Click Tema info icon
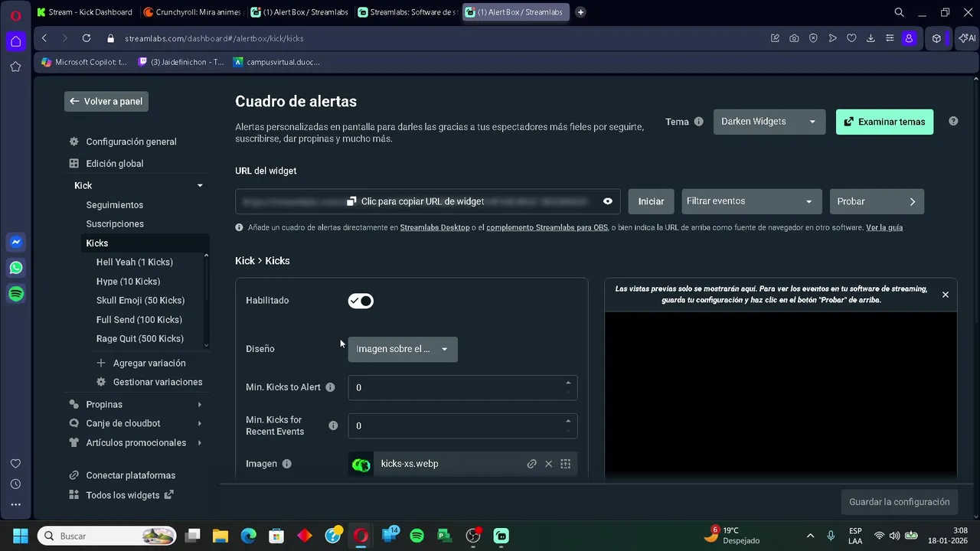Viewport: 980px width, 551px height. coord(698,122)
